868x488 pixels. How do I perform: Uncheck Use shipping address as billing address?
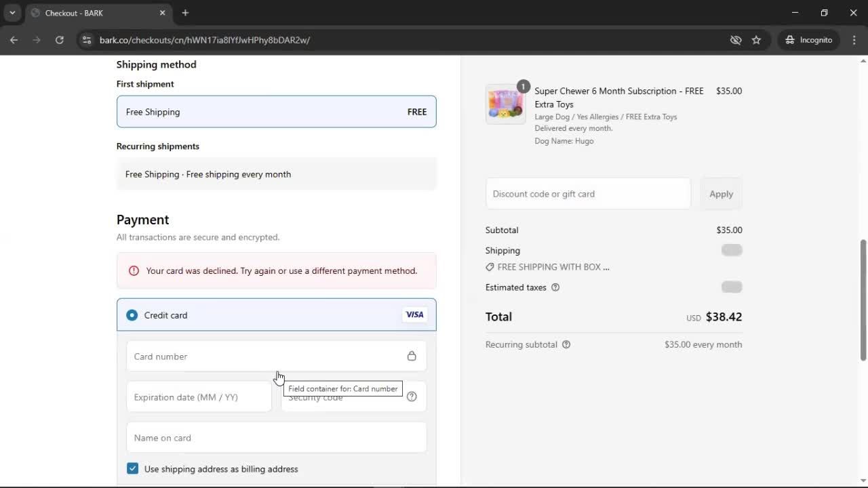pyautogui.click(x=133, y=469)
